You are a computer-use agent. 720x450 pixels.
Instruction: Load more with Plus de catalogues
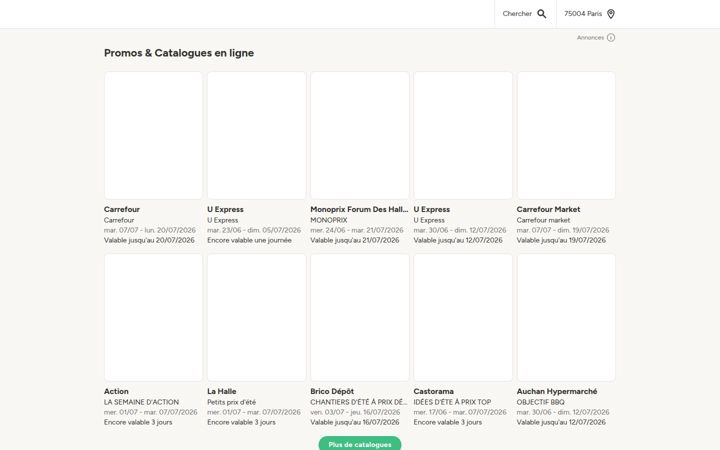(360, 444)
